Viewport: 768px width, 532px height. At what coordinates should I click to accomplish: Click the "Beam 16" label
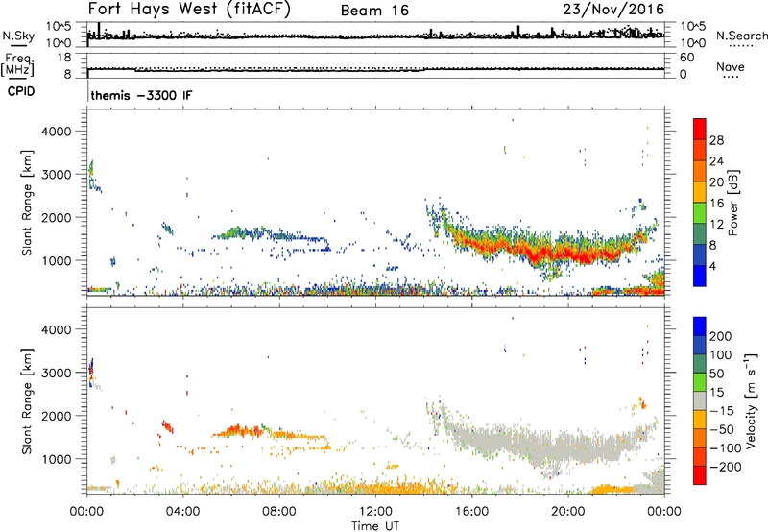[374, 11]
